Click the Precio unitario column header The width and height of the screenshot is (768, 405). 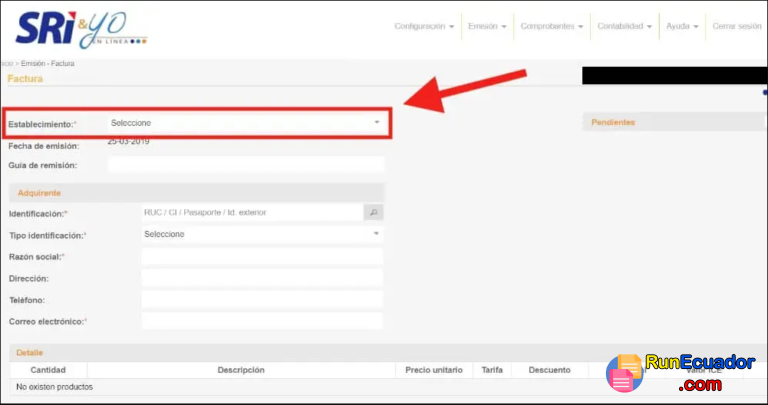click(x=434, y=370)
